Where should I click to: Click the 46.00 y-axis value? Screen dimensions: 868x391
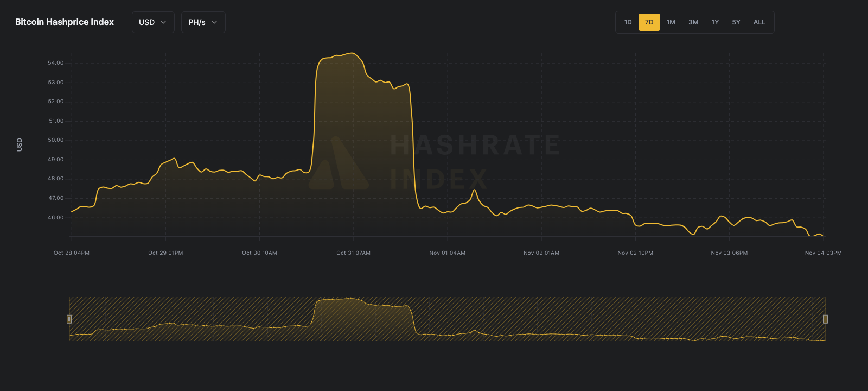[56, 218]
